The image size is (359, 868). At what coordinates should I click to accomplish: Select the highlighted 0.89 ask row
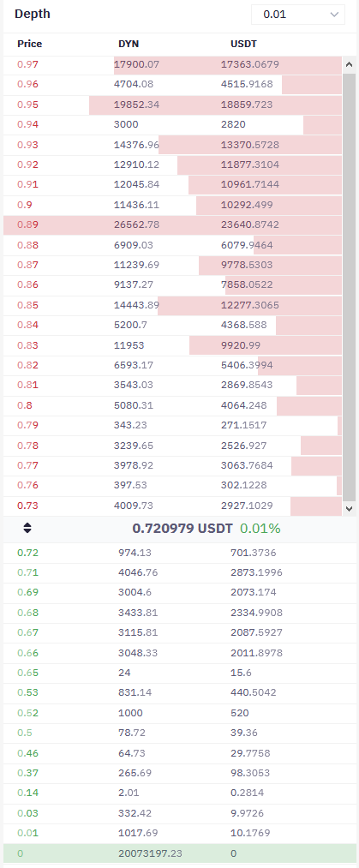point(172,224)
